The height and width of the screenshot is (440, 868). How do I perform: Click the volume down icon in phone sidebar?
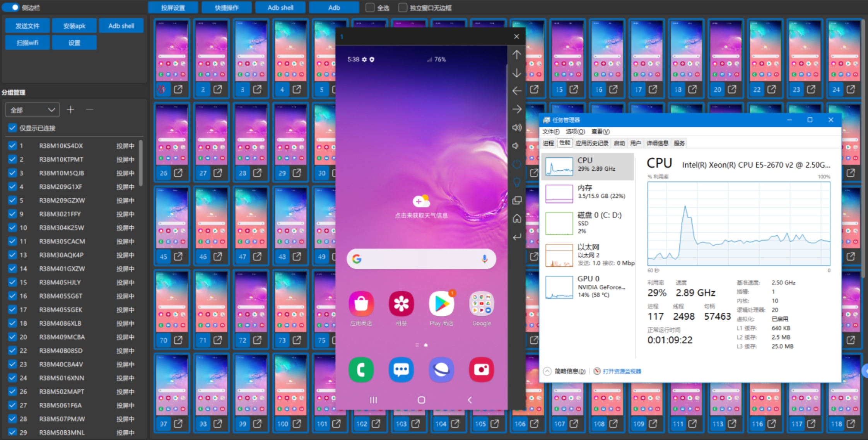click(516, 146)
